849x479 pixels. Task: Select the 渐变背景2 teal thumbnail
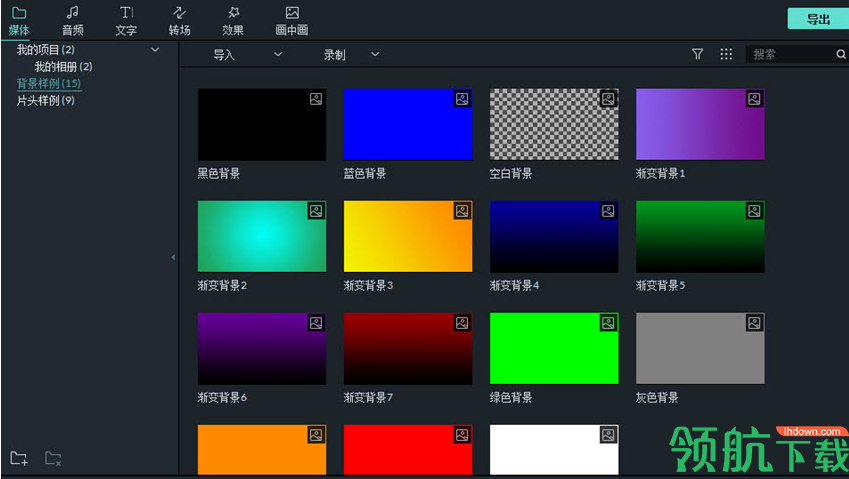point(262,237)
